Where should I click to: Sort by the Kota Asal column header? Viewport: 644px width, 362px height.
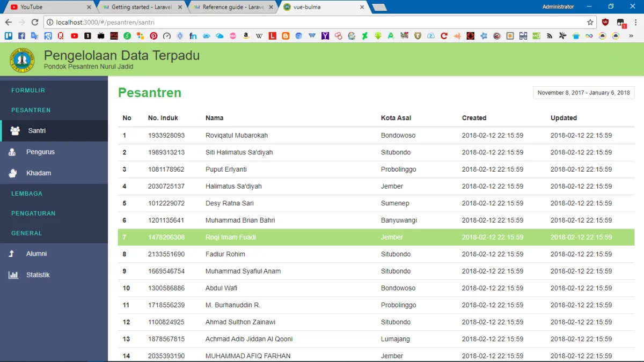(396, 118)
